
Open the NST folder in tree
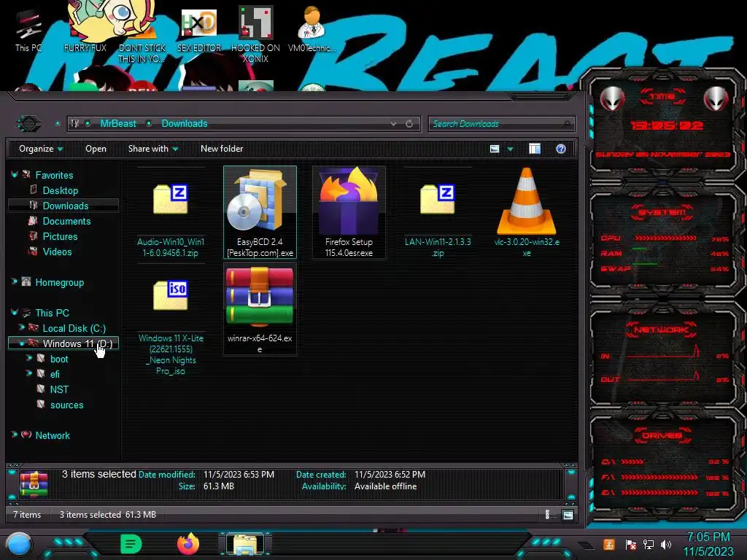click(x=59, y=389)
